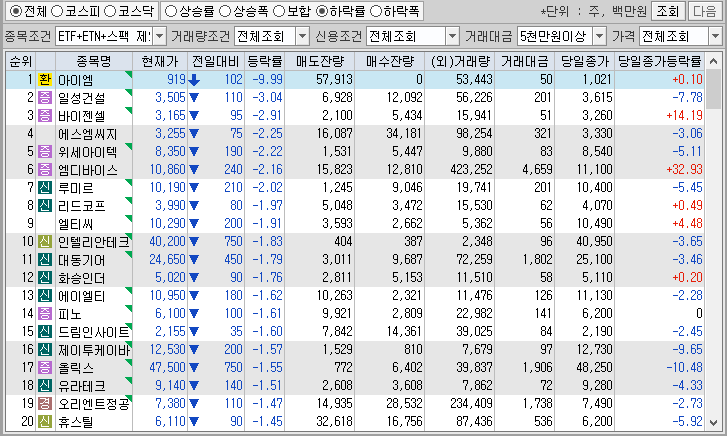The image size is (727, 436).
Task: Select the 보합 radio button
Action: click(279, 11)
